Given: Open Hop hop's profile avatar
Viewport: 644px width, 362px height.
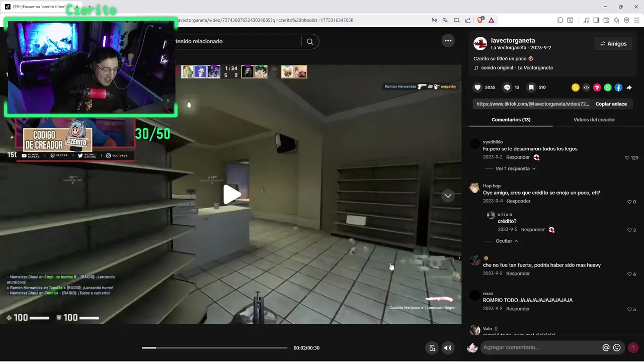Looking at the screenshot, I should 474,188.
